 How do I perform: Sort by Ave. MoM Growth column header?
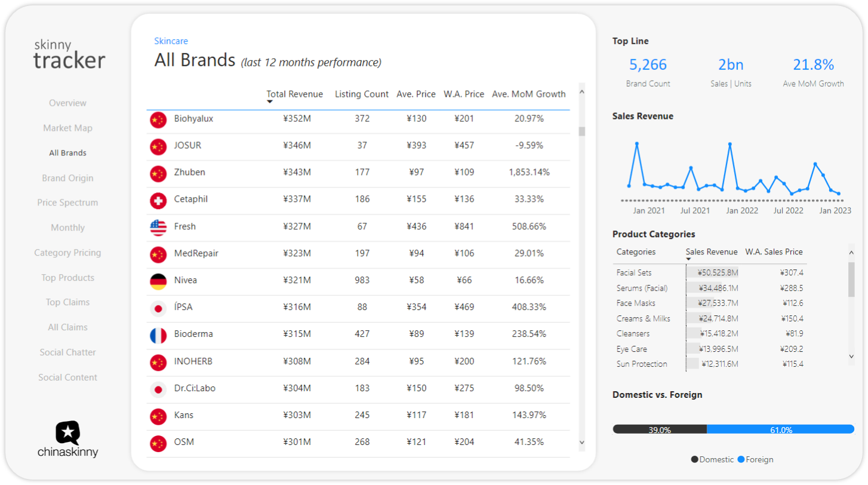pos(529,94)
